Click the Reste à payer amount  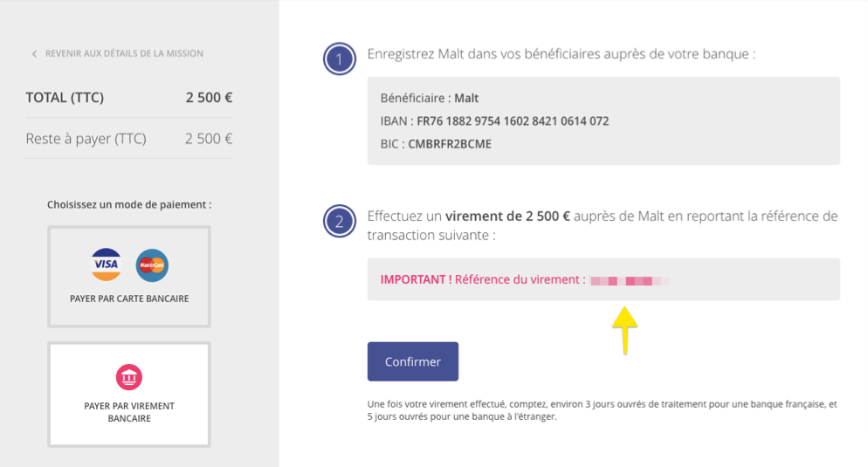tap(208, 138)
